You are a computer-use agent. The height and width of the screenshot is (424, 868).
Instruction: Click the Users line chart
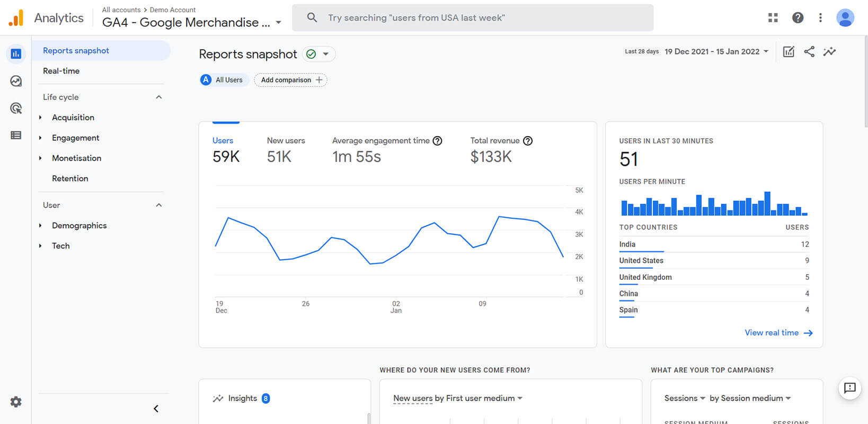coord(389,241)
